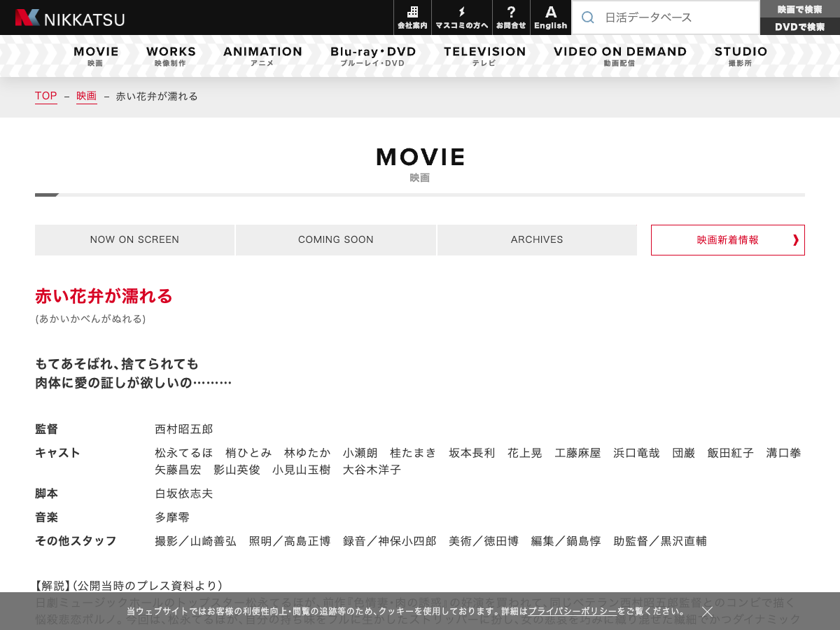Click screenwriter name 白坂依志夫

point(184,493)
